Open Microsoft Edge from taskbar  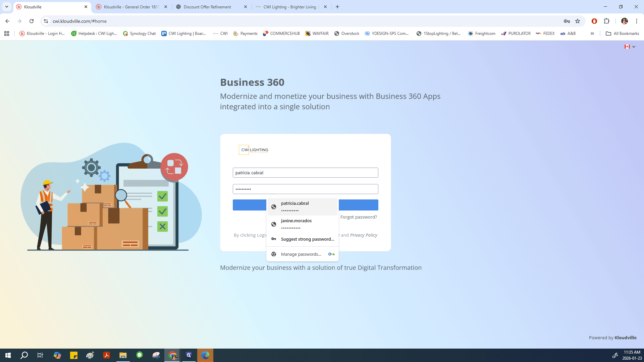(x=205, y=355)
